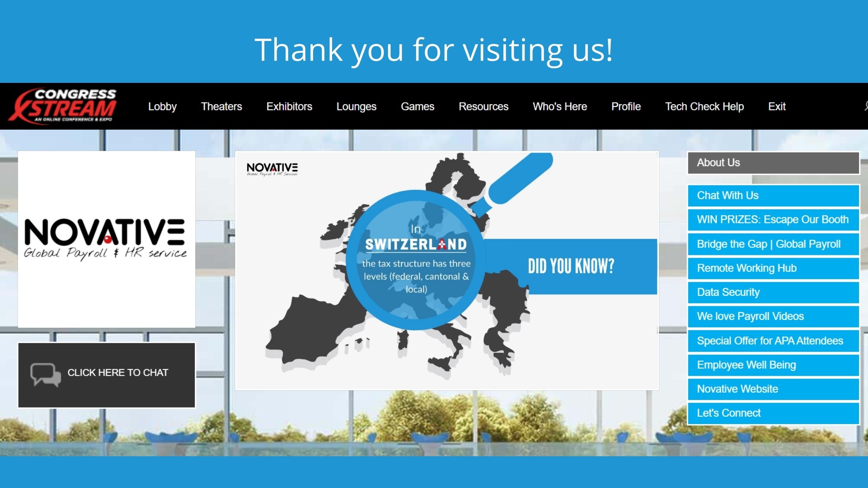Exit the conference
868x488 pixels.
(777, 107)
